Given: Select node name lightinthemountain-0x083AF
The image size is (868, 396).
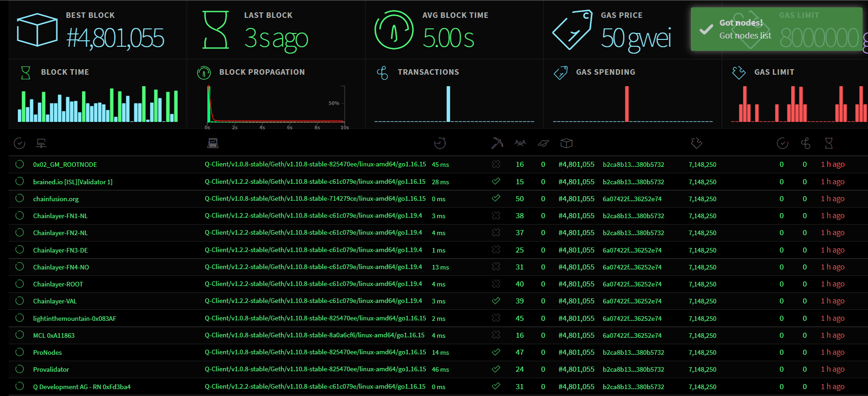Looking at the screenshot, I should (75, 319).
